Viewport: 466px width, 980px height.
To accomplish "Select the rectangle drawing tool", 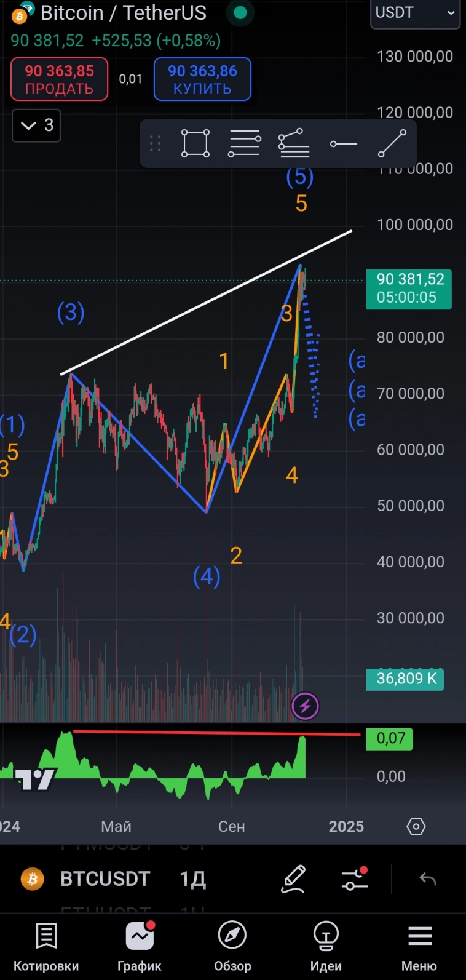I will point(195,144).
